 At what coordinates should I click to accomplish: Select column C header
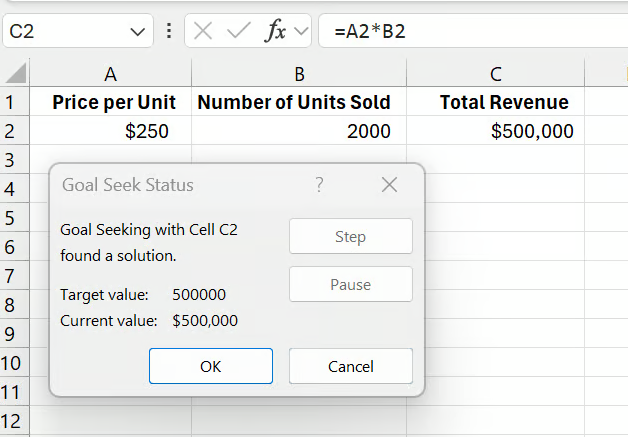click(x=495, y=74)
